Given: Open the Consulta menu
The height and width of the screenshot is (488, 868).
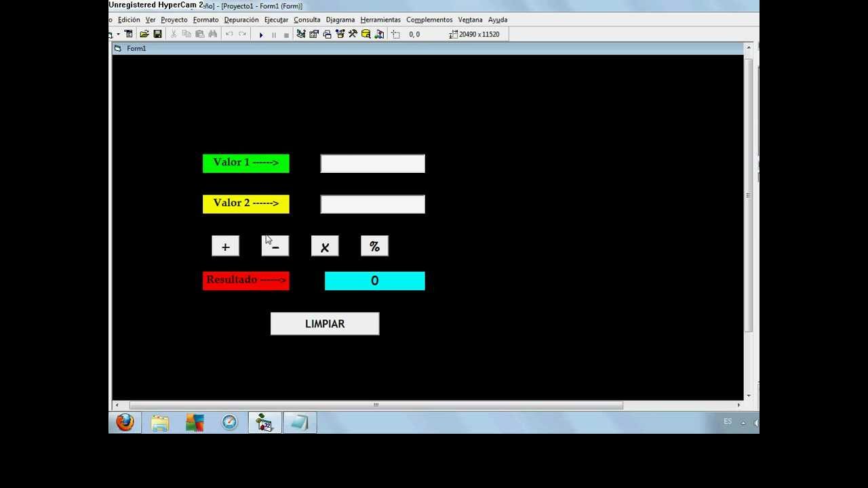Looking at the screenshot, I should click(x=307, y=20).
